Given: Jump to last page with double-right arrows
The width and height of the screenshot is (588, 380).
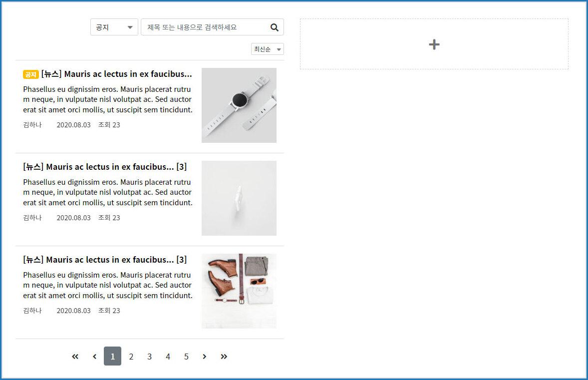Looking at the screenshot, I should (224, 357).
